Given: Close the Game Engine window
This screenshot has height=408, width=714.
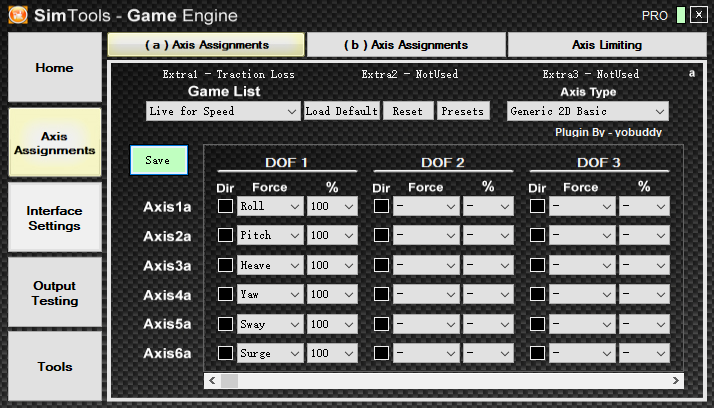Looking at the screenshot, I should tap(697, 15).
